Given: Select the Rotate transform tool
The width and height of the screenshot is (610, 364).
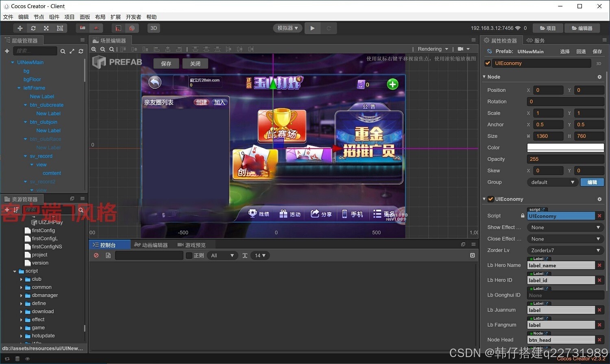Looking at the screenshot, I should 33,28.
